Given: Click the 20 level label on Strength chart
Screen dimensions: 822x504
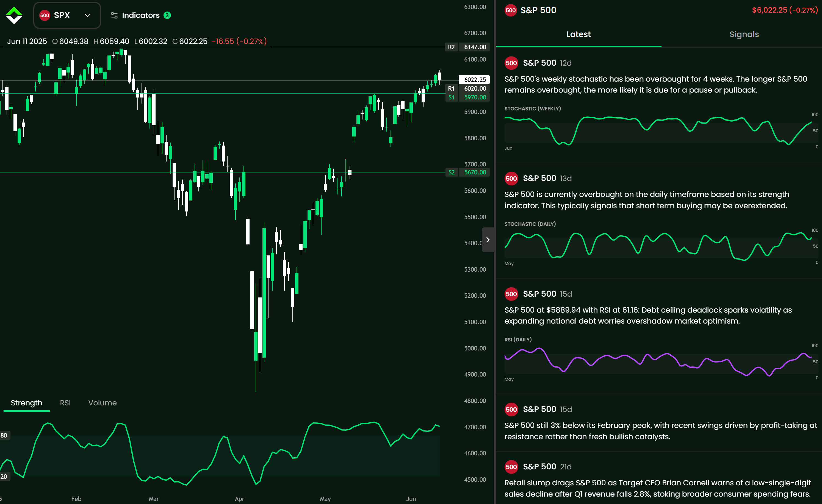Looking at the screenshot, I should click(4, 476).
